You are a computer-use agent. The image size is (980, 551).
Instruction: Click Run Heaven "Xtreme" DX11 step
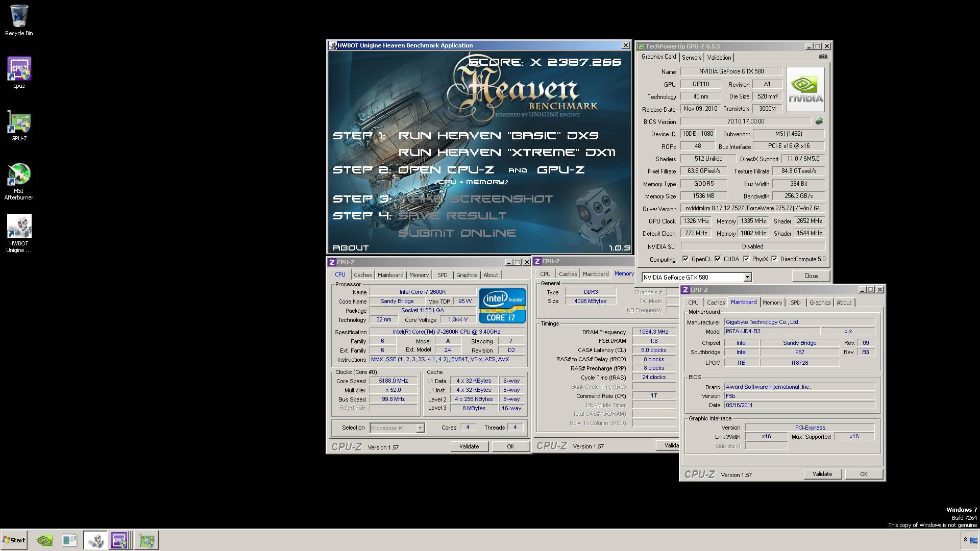point(507,153)
